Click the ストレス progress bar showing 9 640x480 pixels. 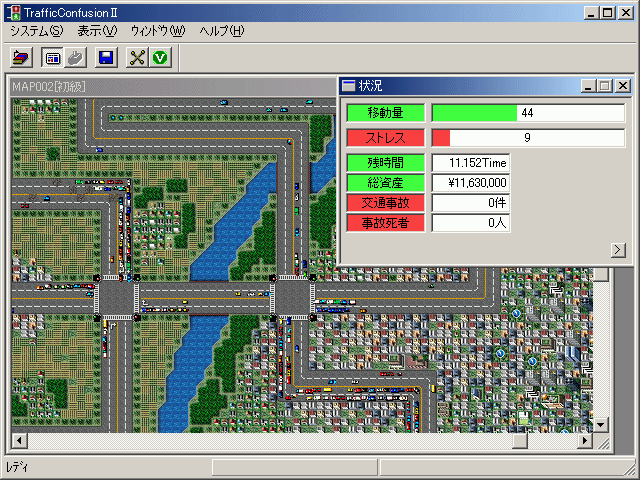(528, 138)
